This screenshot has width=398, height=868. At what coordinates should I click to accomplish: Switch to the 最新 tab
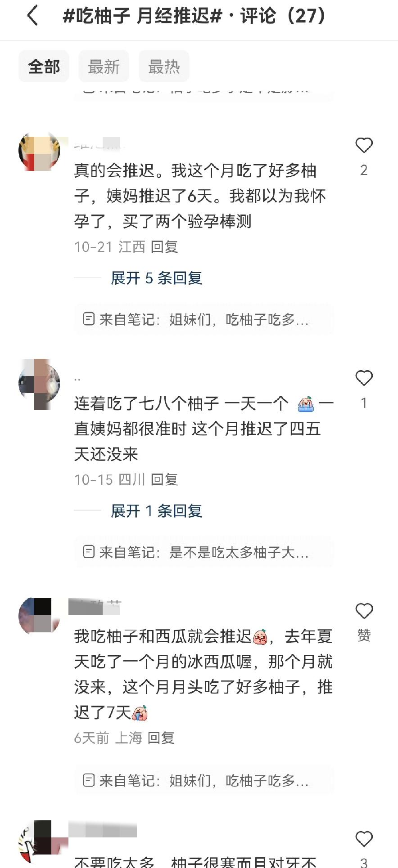(104, 67)
